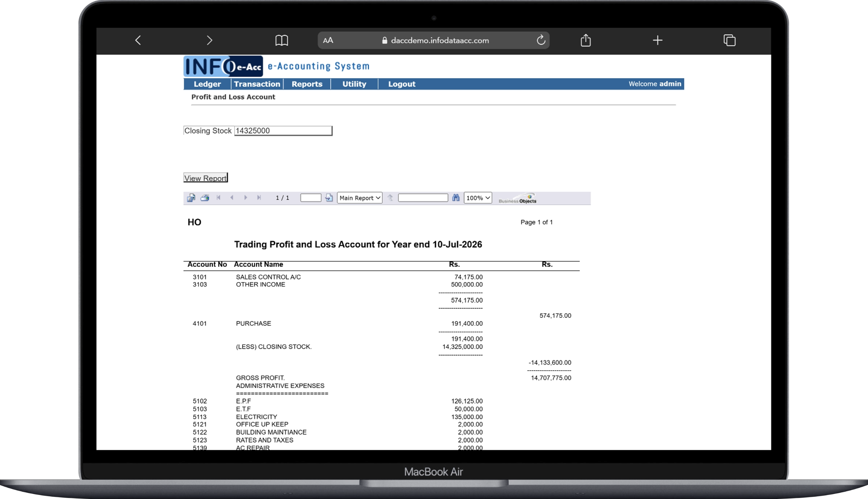Click the value 14,707,775.00

click(x=551, y=378)
